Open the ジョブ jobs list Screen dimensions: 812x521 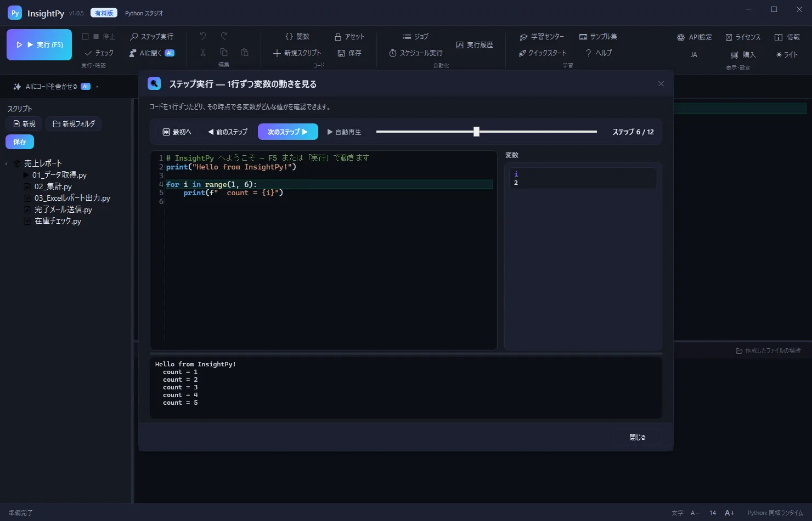click(x=415, y=37)
